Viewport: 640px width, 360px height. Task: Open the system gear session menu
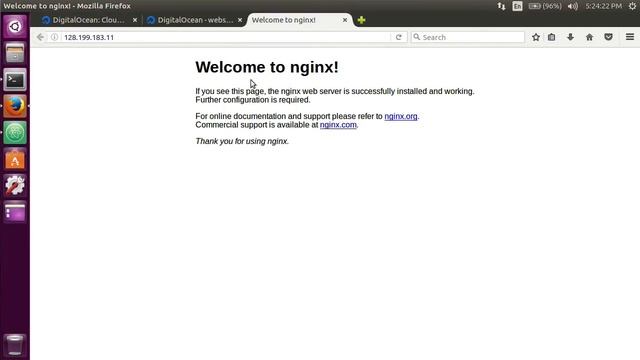(x=632, y=6)
